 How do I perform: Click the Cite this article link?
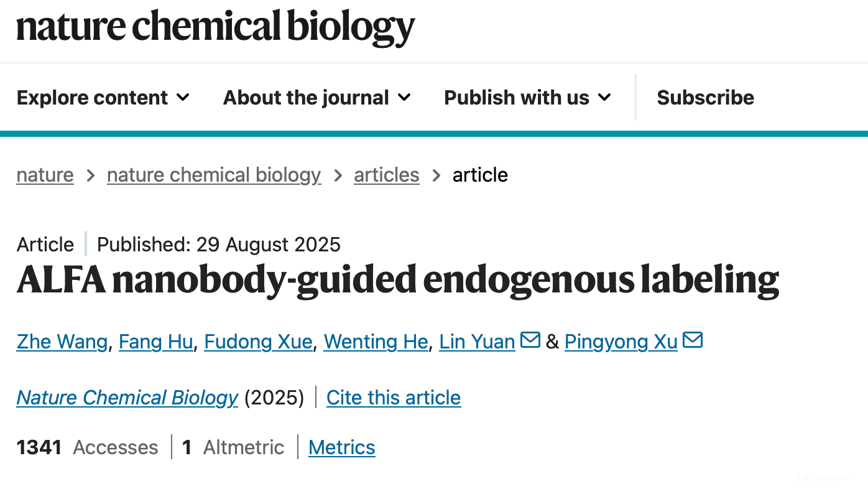pyautogui.click(x=394, y=398)
